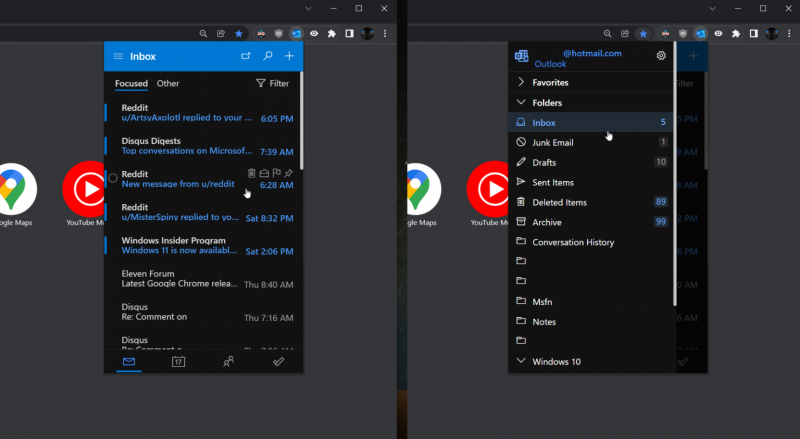Open settings gear next to hotmail account
This screenshot has height=439, width=800.
661,56
